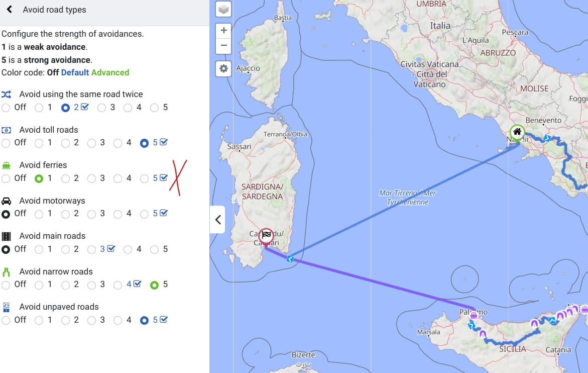Image resolution: width=588 pixels, height=373 pixels.
Task: Click the ferry waypoint icon at Palermo
Action: [473, 315]
